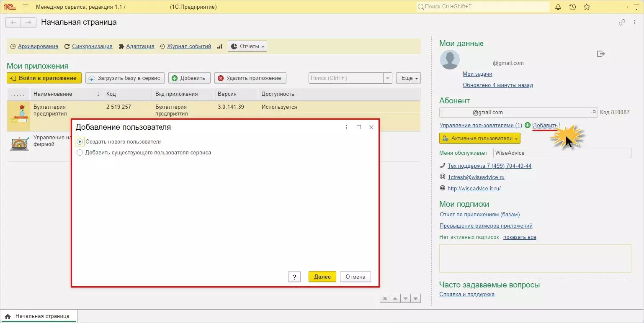The width and height of the screenshot is (644, 323).
Task: Expand the Отчеты dropdown
Action: pos(247,46)
